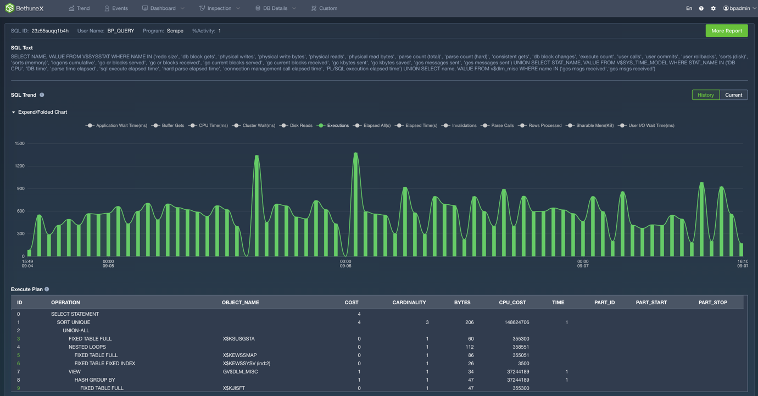Open the Custom page icon
This screenshot has height=396, width=758.
tap(314, 8)
